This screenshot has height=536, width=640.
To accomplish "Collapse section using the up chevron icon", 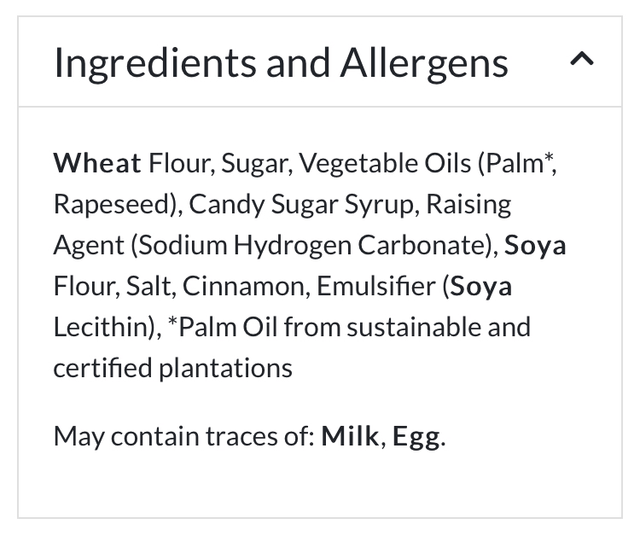I will tap(581, 60).
